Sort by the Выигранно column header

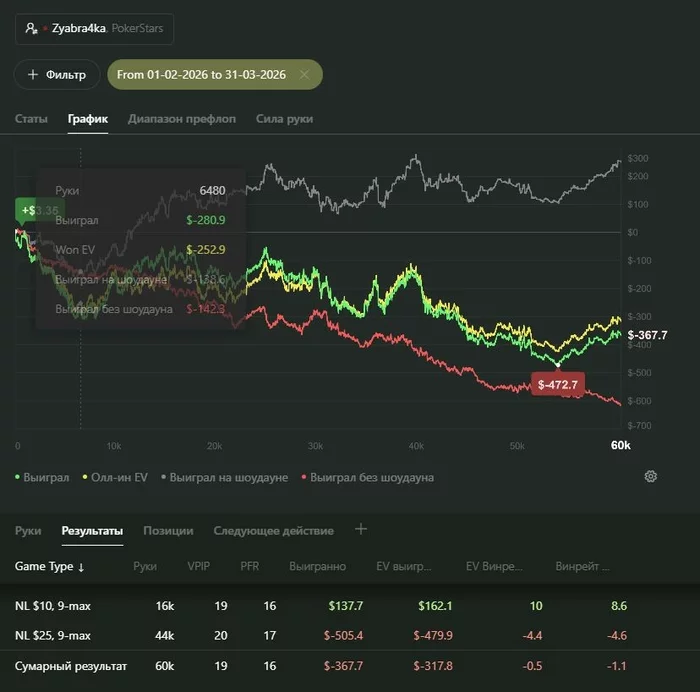tap(317, 566)
